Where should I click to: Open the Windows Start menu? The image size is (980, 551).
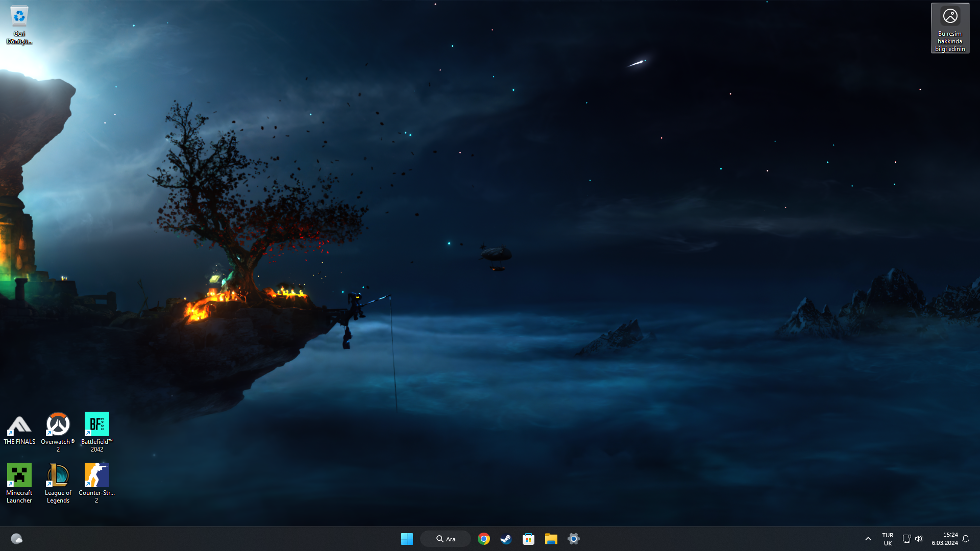[407, 539]
